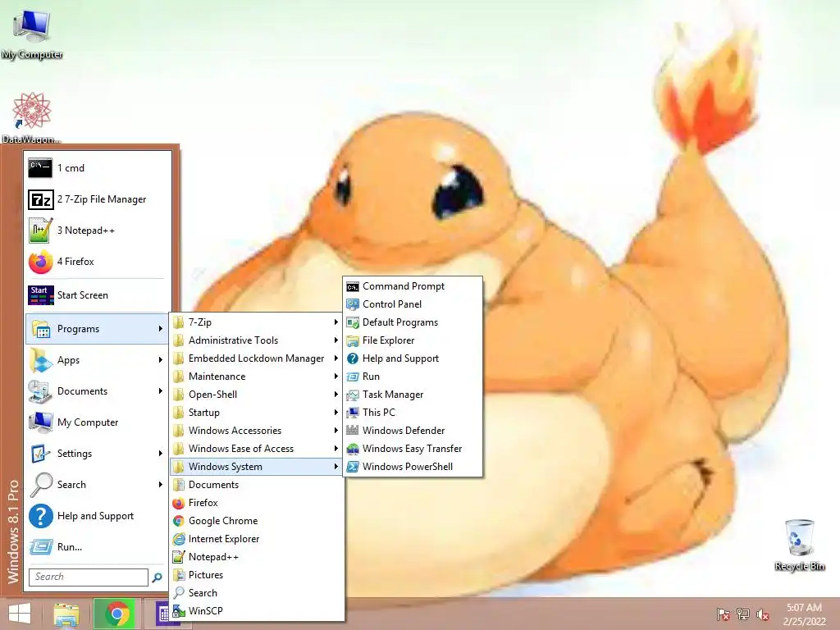840x630 pixels.
Task: Open This PC entry
Action: pyautogui.click(x=413, y=413)
